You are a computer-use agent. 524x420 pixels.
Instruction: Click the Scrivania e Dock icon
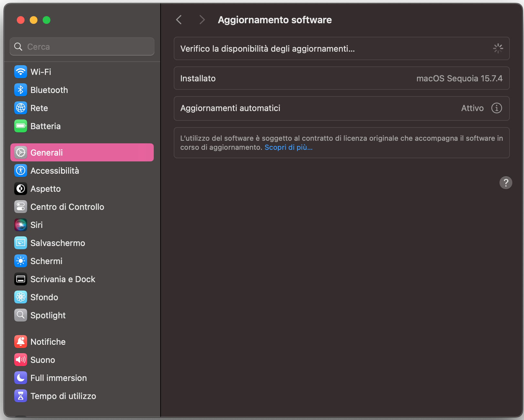[21, 279]
